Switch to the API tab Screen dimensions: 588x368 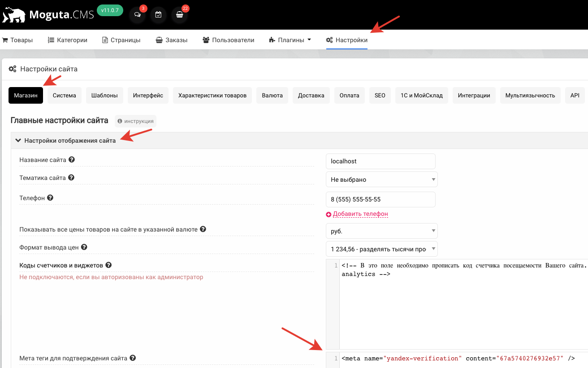click(575, 95)
